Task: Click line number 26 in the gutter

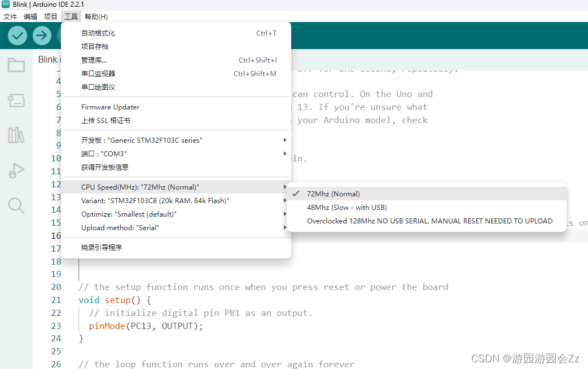Action: tap(56, 364)
